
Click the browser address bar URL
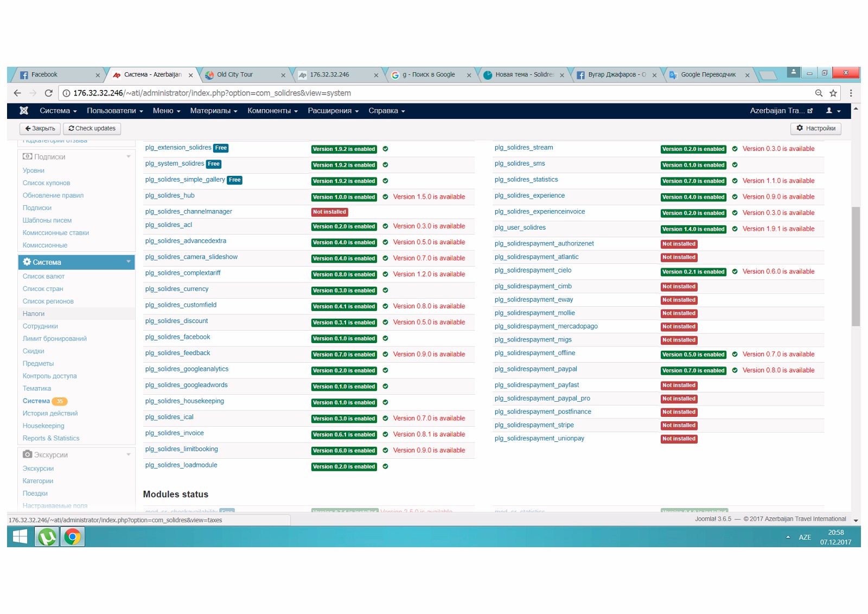point(212,93)
